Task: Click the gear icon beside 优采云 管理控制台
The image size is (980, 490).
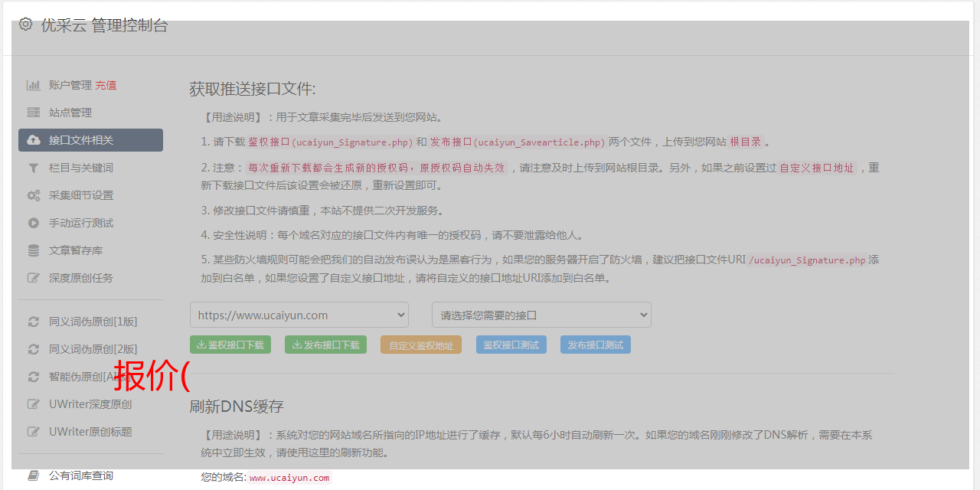Action: coord(26,24)
